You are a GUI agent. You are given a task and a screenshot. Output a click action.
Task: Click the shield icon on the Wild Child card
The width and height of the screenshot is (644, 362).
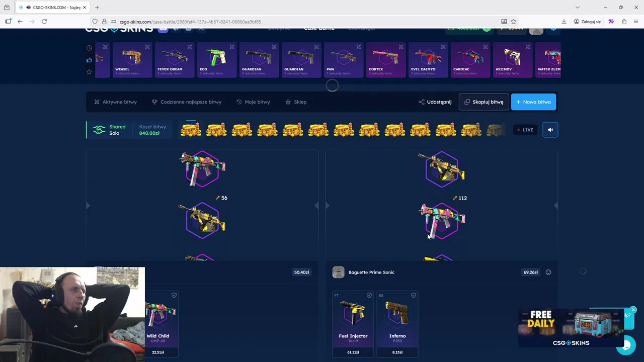pyautogui.click(x=174, y=295)
